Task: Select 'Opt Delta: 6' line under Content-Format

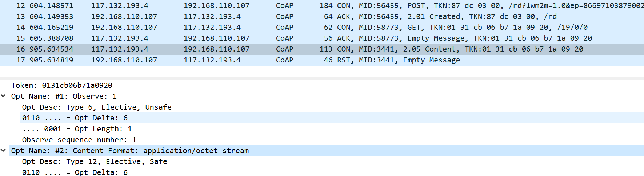Action: pos(75,172)
